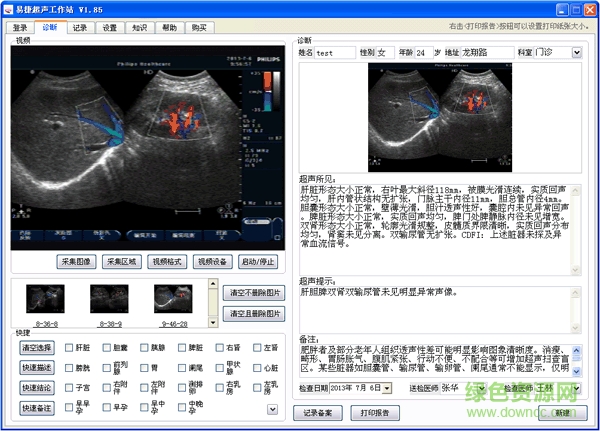Select ultrasound thumbnail 8-36-8

pos(45,299)
